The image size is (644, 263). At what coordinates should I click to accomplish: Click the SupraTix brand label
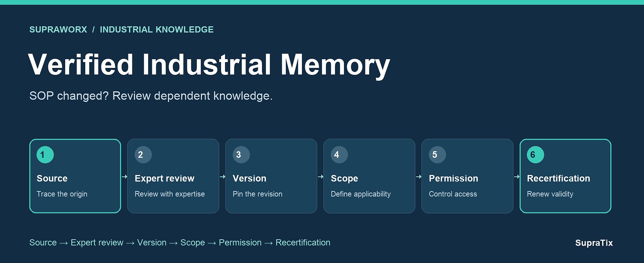pos(594,243)
